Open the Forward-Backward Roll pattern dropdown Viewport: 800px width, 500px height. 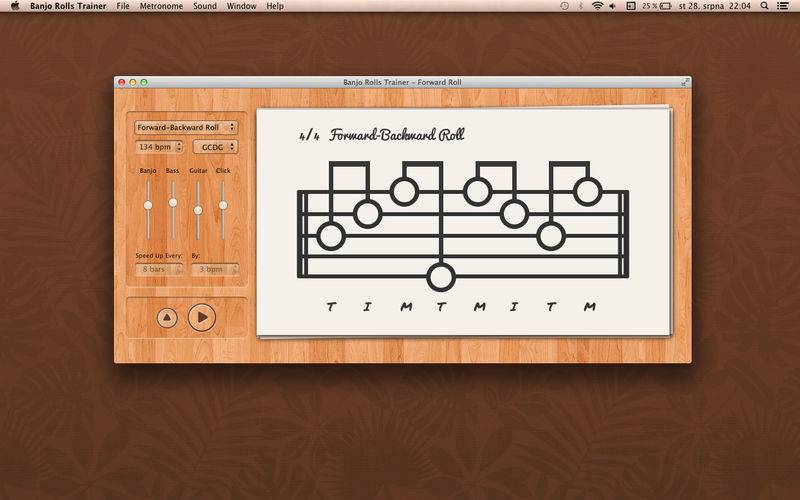pos(186,128)
